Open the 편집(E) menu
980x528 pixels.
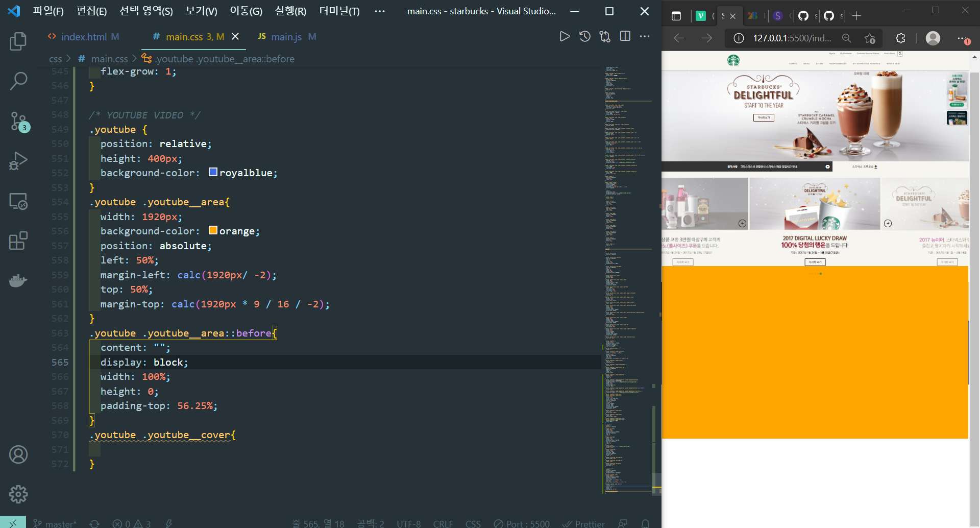pyautogui.click(x=92, y=11)
